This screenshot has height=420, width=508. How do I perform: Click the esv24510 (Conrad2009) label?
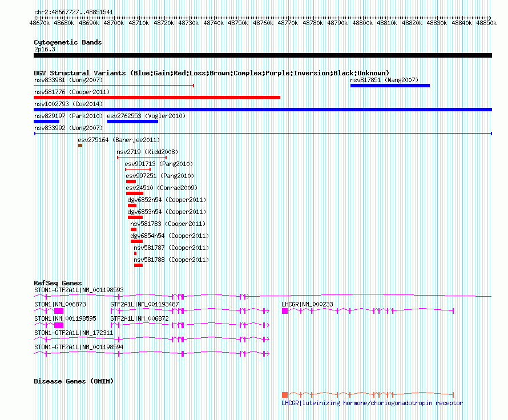tap(162, 188)
